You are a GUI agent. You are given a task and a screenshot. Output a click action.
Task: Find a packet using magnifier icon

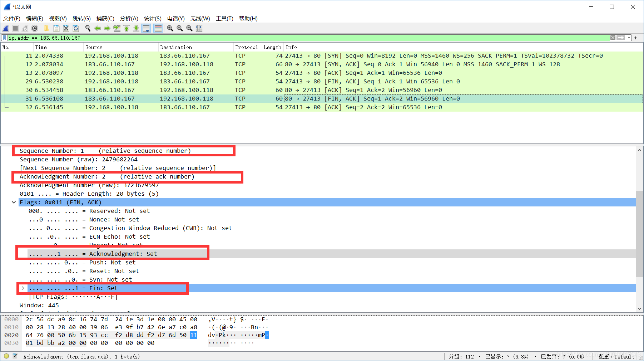tap(88, 28)
